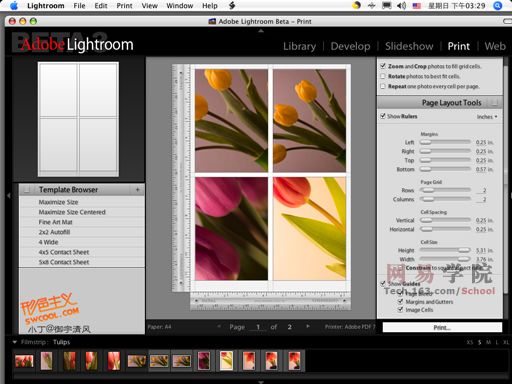Viewport: 512px width, 384px height.
Task: Enable Rotate photos to best fit cells
Action: [x=383, y=76]
